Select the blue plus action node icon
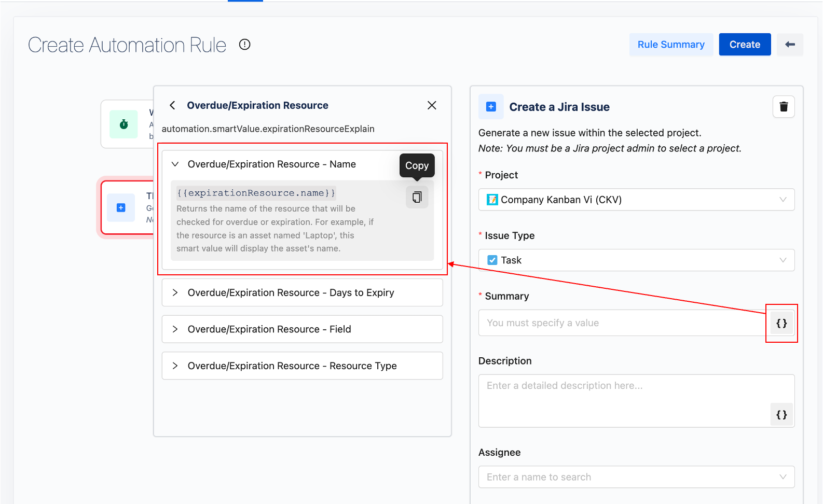 pos(121,208)
